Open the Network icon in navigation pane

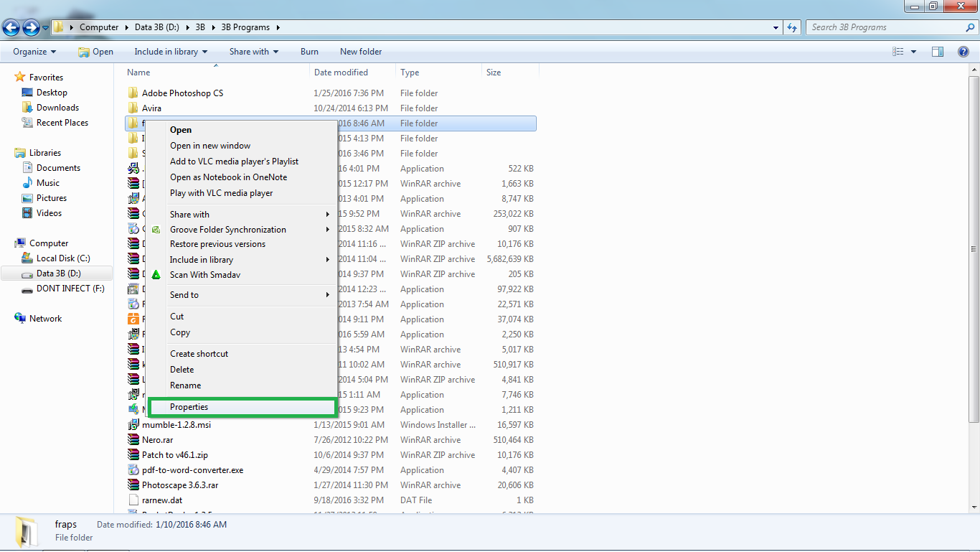tap(20, 319)
